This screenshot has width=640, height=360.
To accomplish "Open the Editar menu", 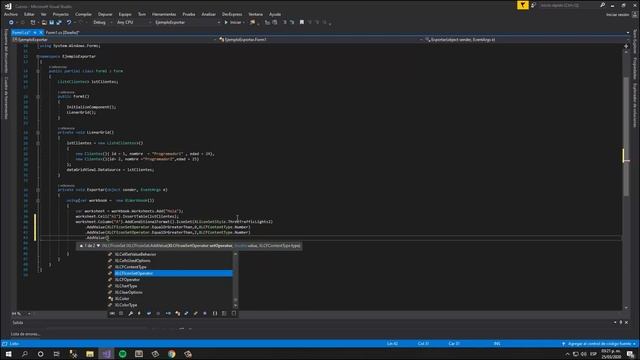I will pos(29,14).
